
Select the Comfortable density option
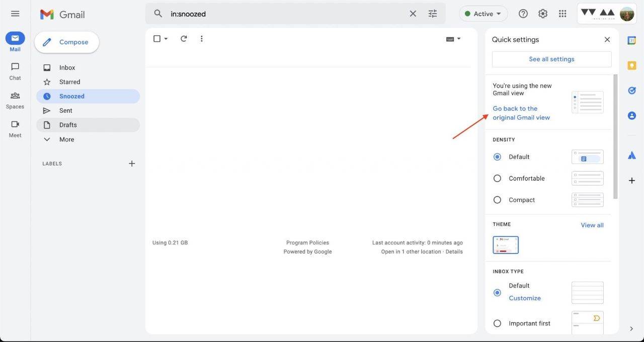pos(497,178)
